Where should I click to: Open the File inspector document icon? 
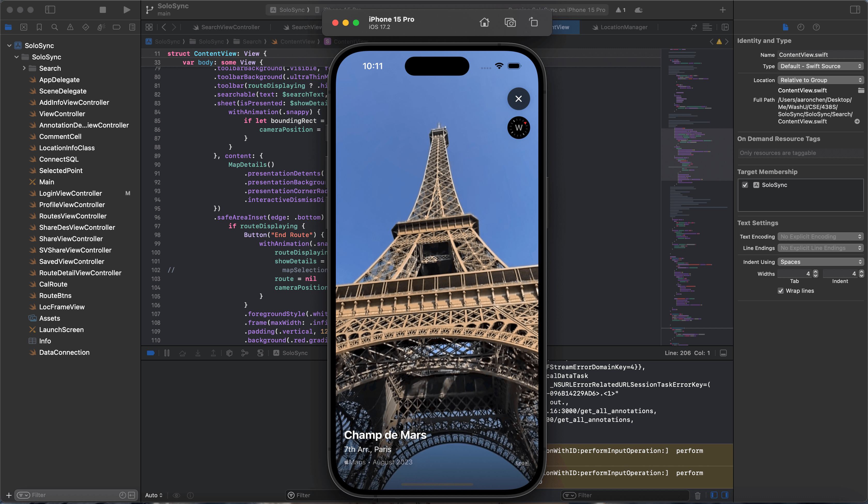point(785,27)
